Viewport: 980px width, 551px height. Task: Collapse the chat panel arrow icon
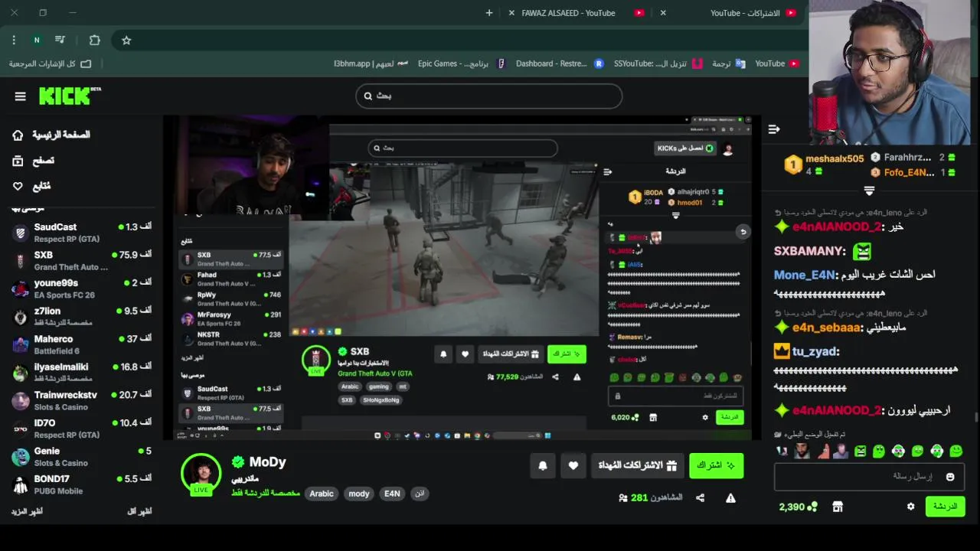click(774, 129)
